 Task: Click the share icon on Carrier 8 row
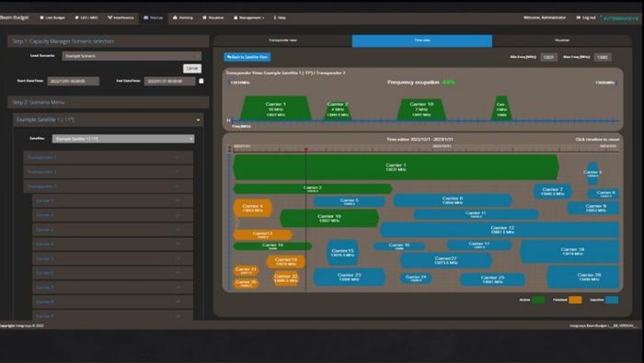pyautogui.click(x=178, y=301)
